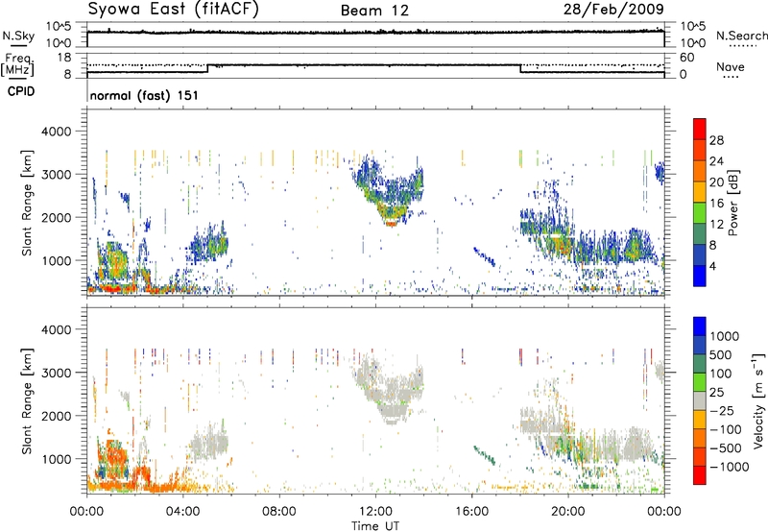Click the power echo cluster near 12:00
Viewport: 768px width, 532px height.
(388, 191)
